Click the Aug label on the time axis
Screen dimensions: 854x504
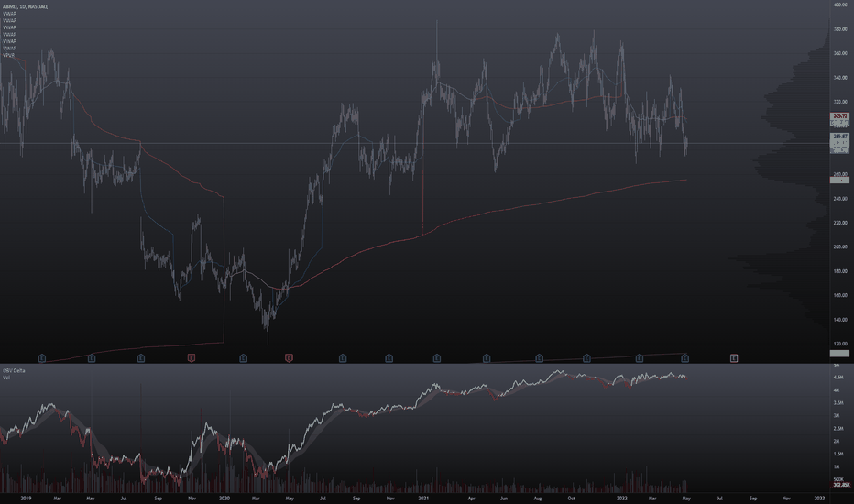click(538, 498)
